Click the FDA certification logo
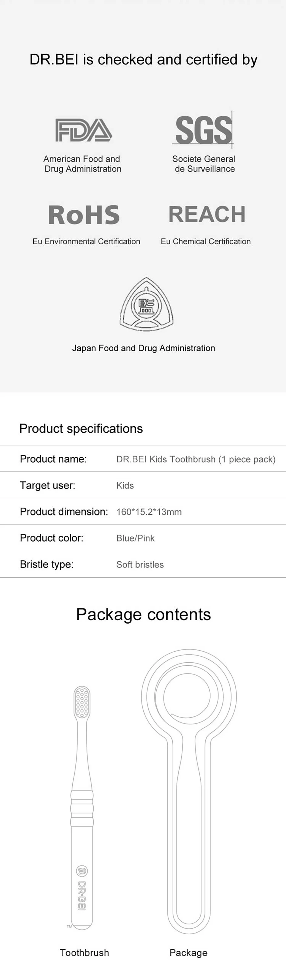The height and width of the screenshot is (980, 286). tap(83, 130)
